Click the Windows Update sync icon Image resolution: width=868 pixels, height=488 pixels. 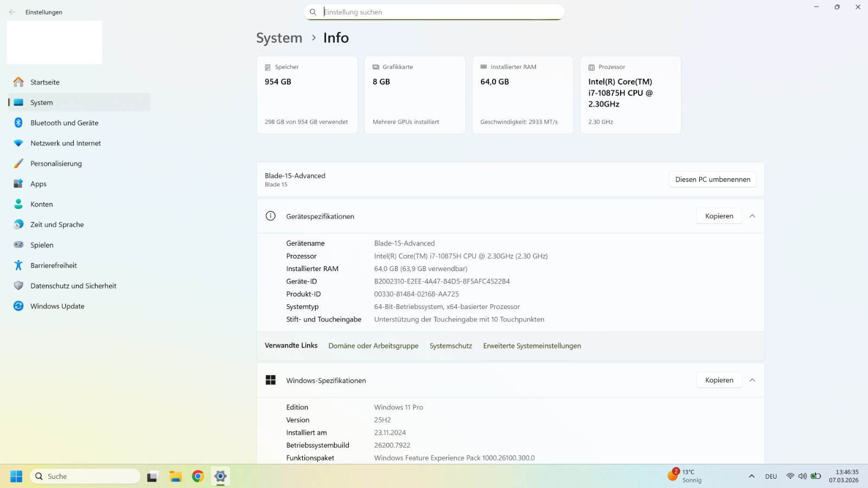click(18, 306)
